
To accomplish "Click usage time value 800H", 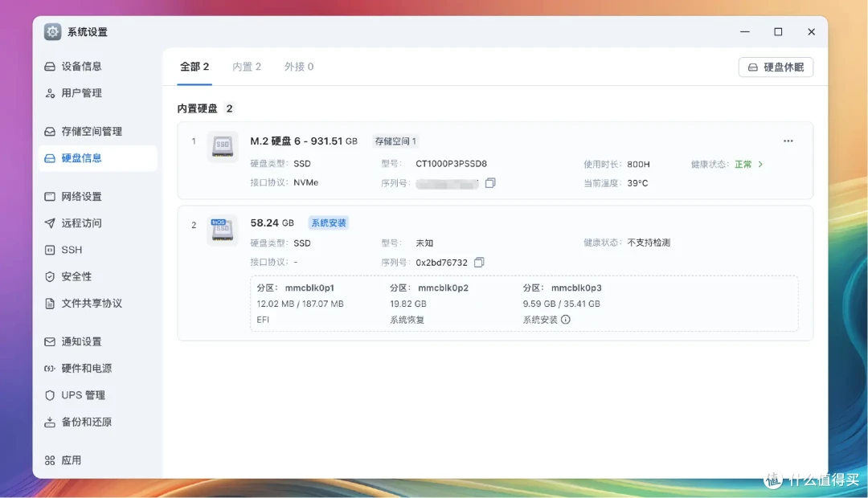I will [x=638, y=165].
